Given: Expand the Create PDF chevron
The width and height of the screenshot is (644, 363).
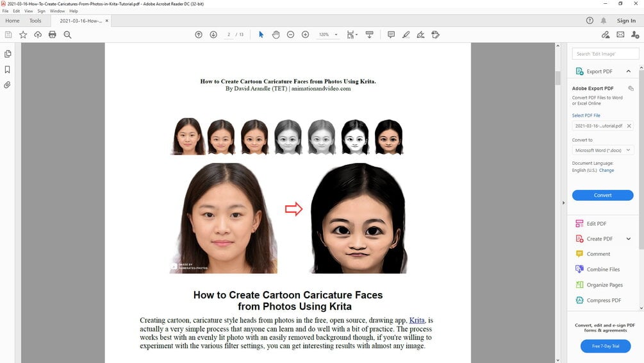Looking at the screenshot, I should [629, 239].
